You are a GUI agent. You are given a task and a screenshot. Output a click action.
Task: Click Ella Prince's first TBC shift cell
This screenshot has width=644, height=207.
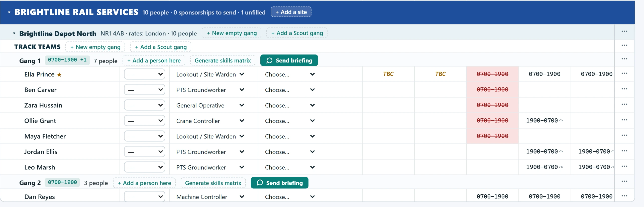click(x=388, y=74)
